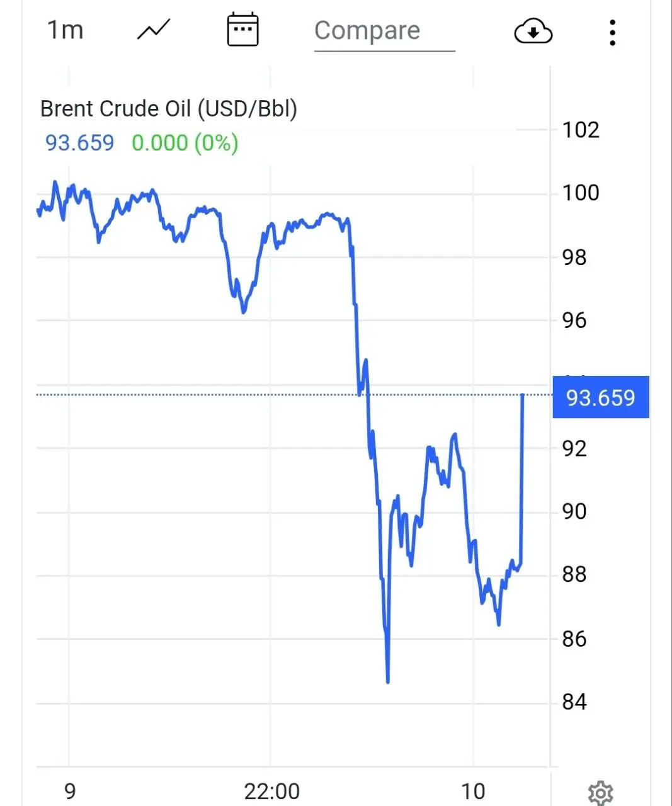Click the 22:00 time axis label
Viewport: 672px width, 806px height.
pos(271,791)
